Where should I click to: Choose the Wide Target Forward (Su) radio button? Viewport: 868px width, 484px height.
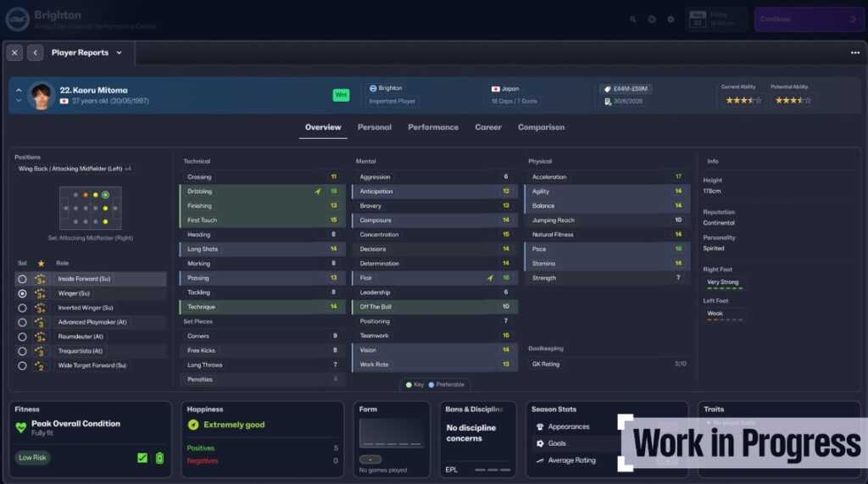tap(22, 365)
